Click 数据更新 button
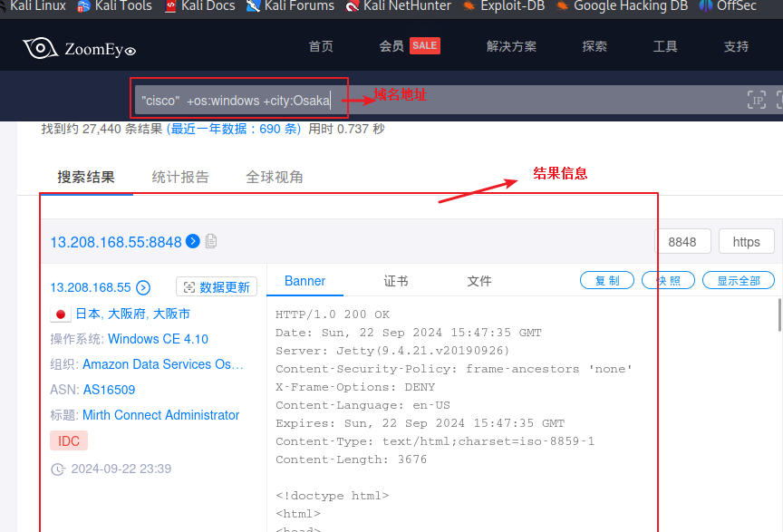This screenshot has height=532, width=783. click(217, 286)
